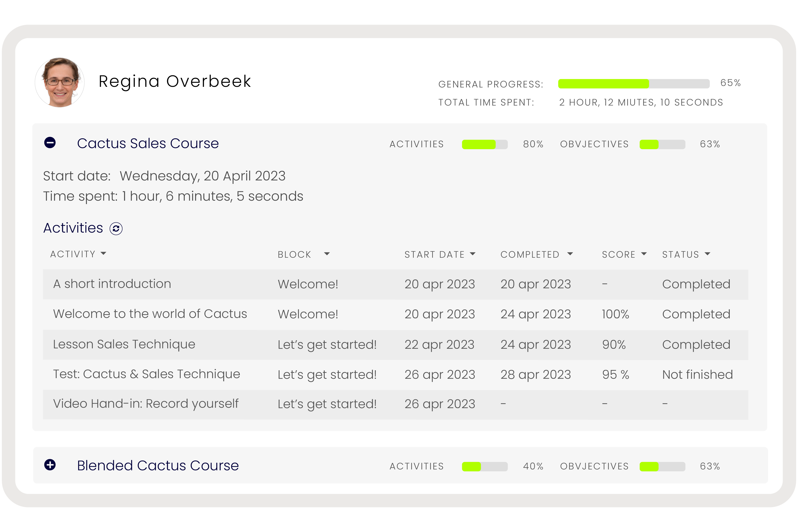This screenshot has width=798, height=532.
Task: Open the Completed column sort arrow
Action: coord(570,254)
